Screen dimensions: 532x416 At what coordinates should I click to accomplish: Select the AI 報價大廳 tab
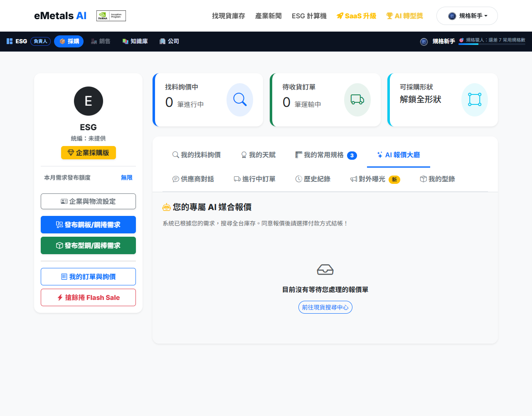point(399,155)
